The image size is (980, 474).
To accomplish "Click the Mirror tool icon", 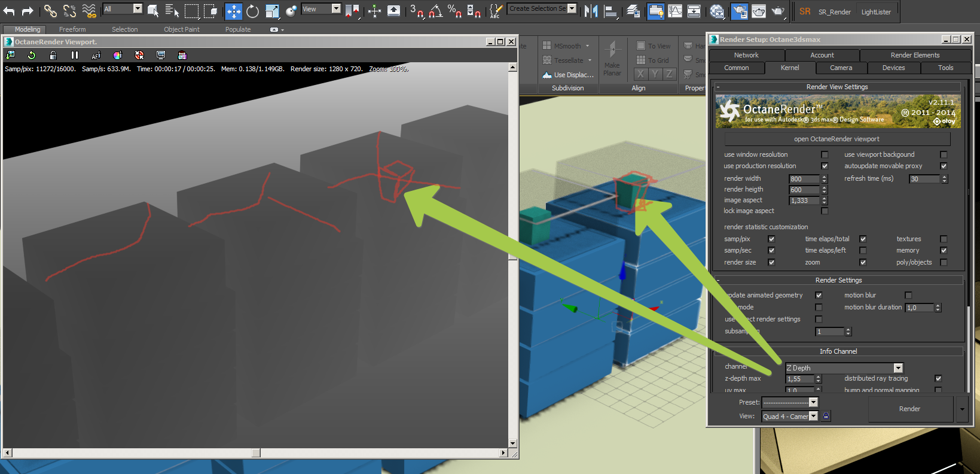I will tap(591, 11).
